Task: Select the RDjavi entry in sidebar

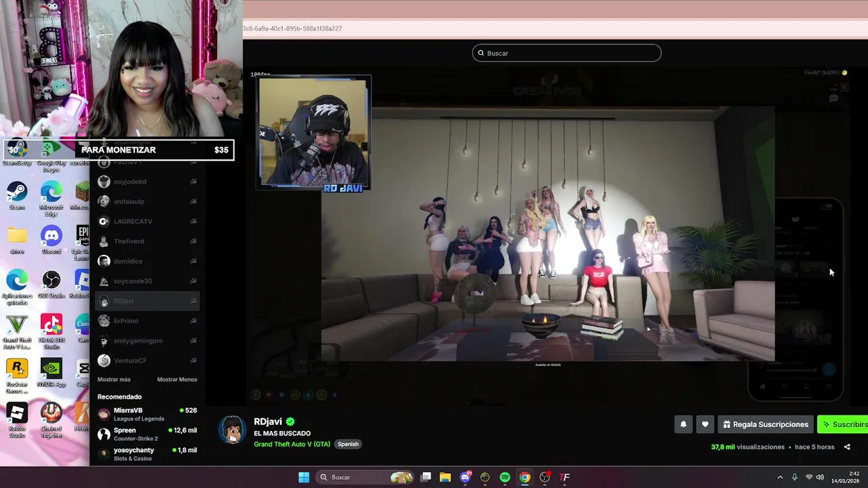Action: (x=148, y=301)
